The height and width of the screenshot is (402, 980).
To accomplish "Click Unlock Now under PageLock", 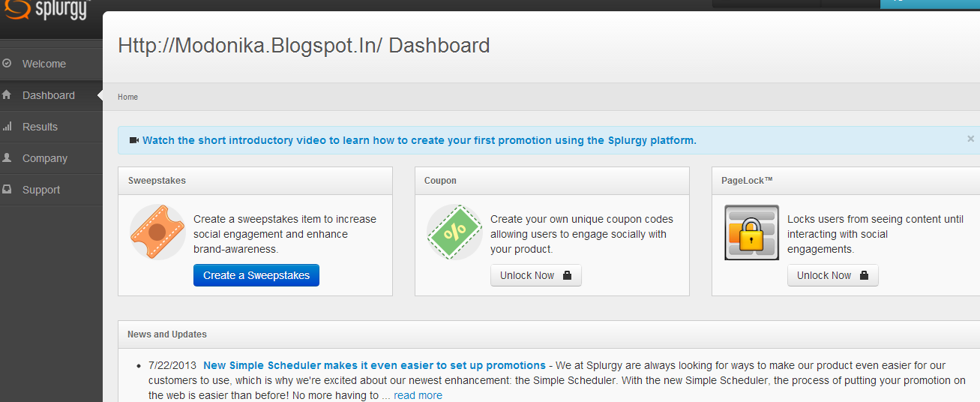I will pyautogui.click(x=833, y=275).
